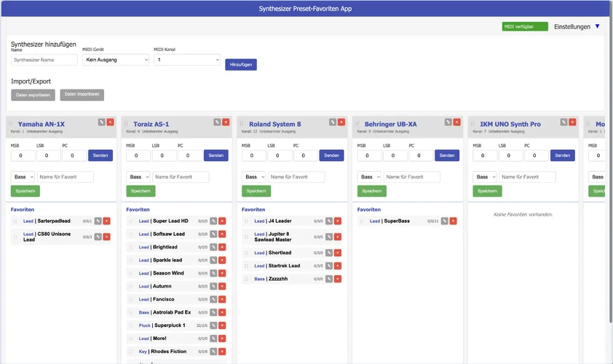Edit the Zzzzzhh favorite preset
Image resolution: width=613 pixels, height=364 pixels.
329,279
